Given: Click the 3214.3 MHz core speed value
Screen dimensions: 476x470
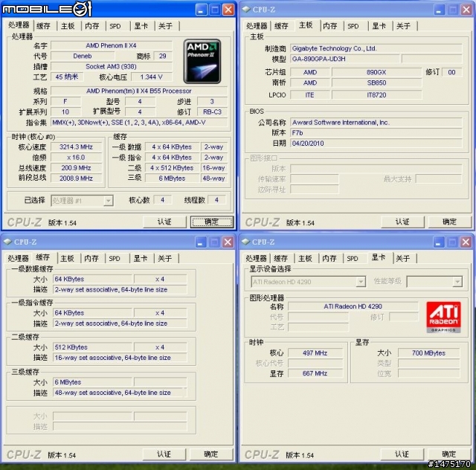Looking at the screenshot, I should click(x=76, y=147).
